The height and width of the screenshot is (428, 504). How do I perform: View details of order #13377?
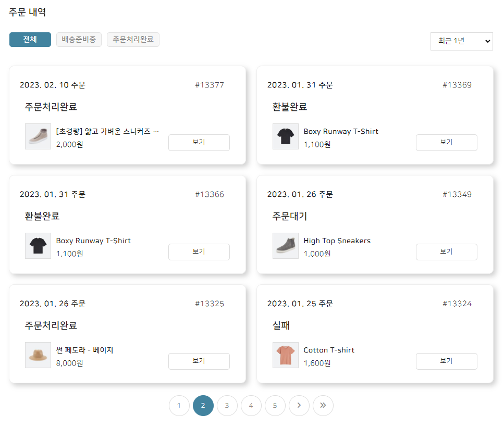(x=199, y=142)
